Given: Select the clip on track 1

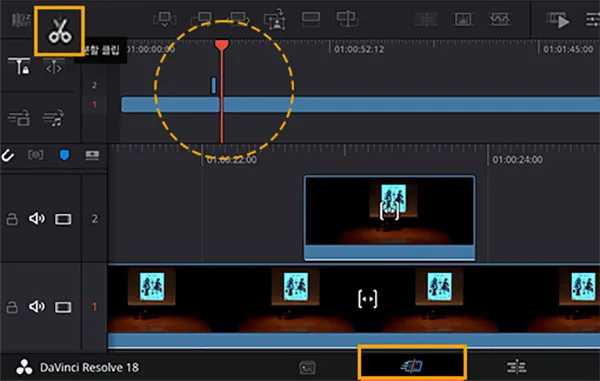Looking at the screenshot, I should (x=354, y=306).
